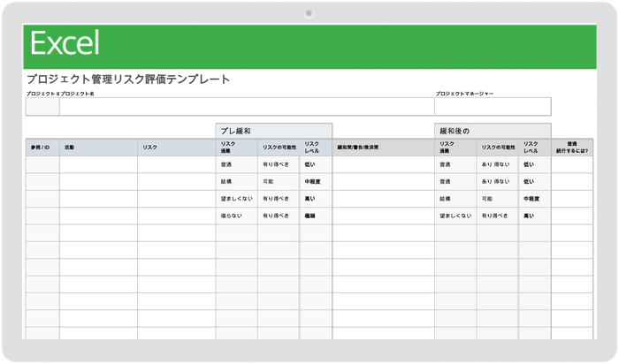Select 有り得べき in fourth row under 緩和後の
This screenshot has height=364, width=619.
(x=497, y=216)
